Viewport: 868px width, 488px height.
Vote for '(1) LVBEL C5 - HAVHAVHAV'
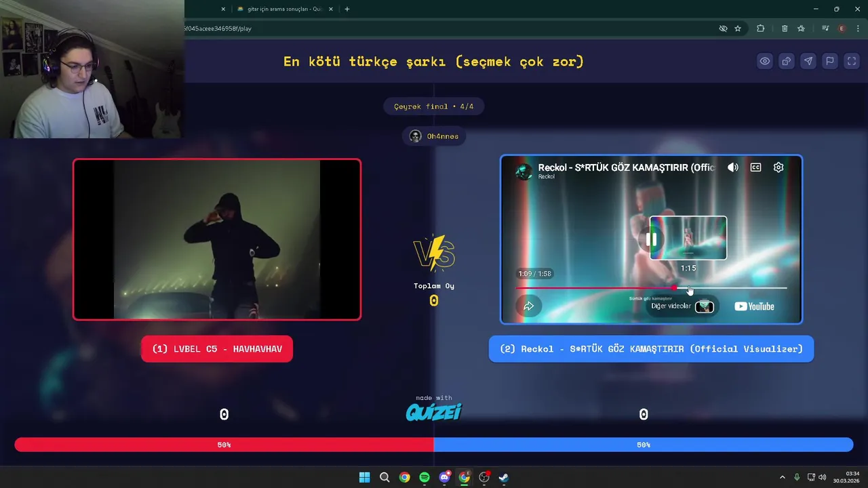(x=217, y=348)
